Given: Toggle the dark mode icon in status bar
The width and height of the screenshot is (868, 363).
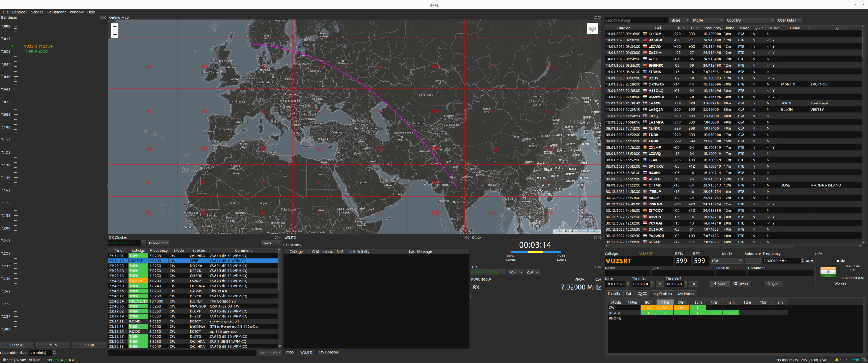Looking at the screenshot, I should pyautogui.click(x=864, y=360).
